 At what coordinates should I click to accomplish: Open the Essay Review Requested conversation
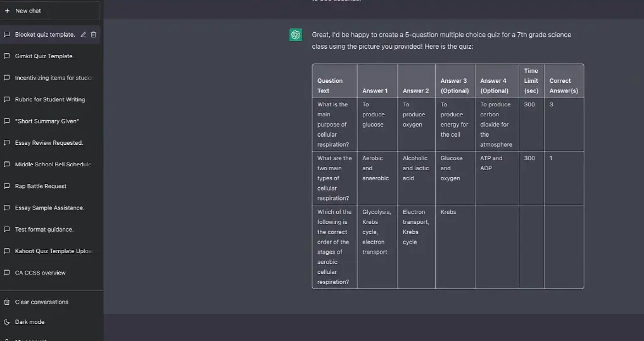(49, 143)
